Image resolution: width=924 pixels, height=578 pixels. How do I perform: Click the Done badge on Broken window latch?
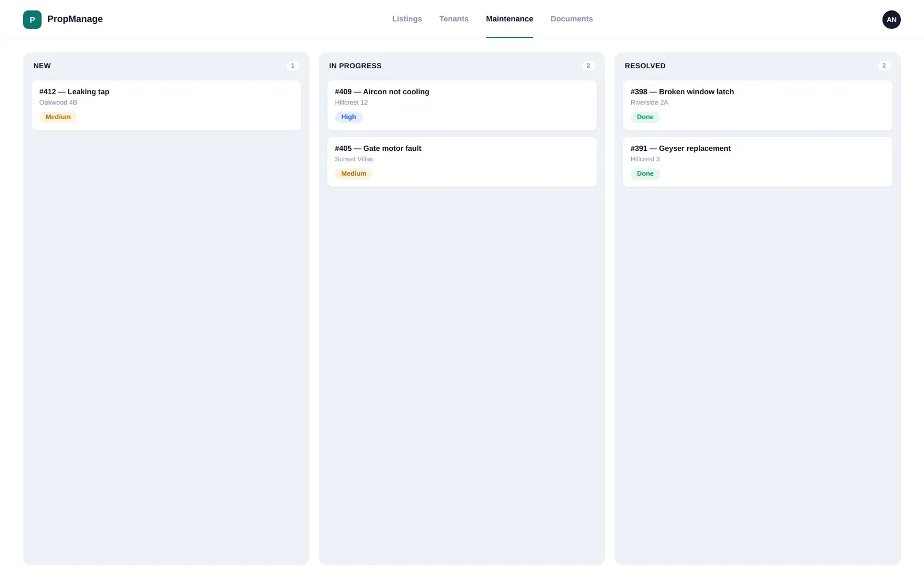(x=645, y=117)
